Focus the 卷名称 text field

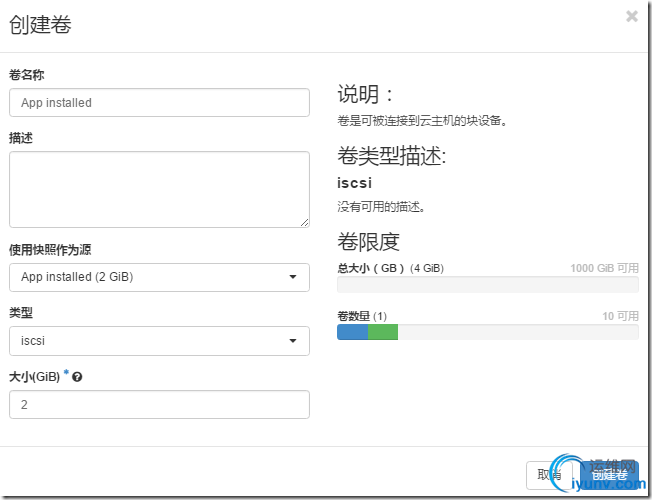[159, 102]
